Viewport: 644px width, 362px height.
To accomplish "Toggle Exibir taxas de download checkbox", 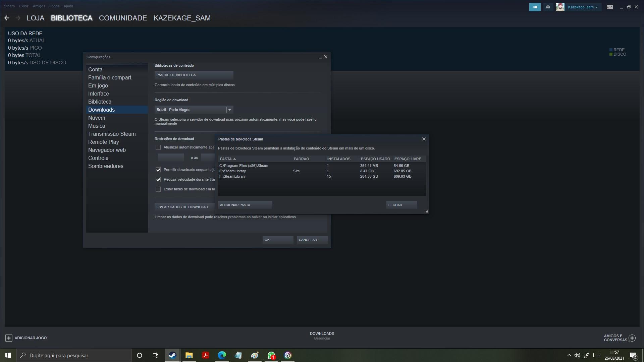I will click(158, 189).
